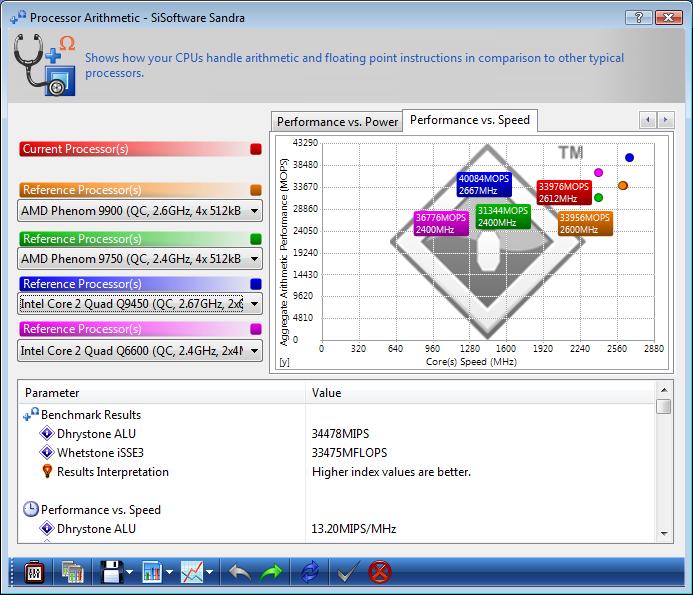Click the blue 40084MOPS chart label
The height and width of the screenshot is (595, 693).
point(484,184)
